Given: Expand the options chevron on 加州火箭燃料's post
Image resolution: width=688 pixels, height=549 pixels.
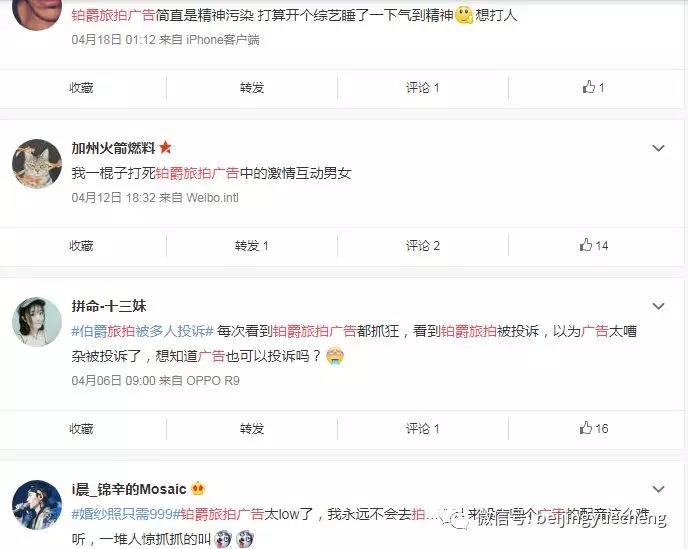Looking at the screenshot, I should tap(658, 148).
